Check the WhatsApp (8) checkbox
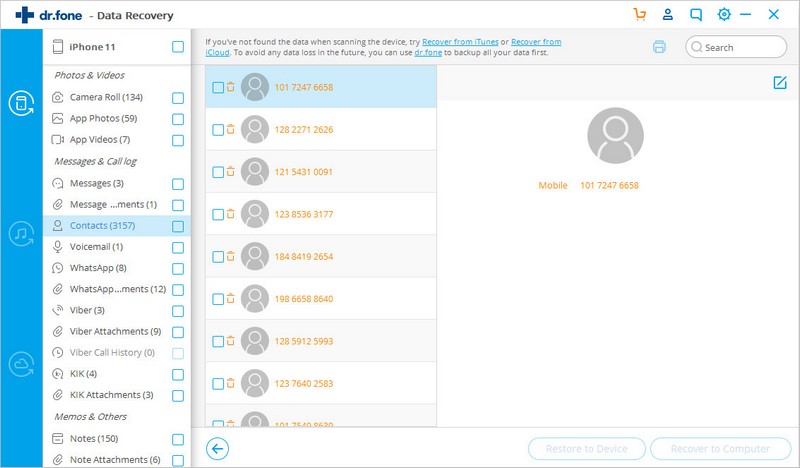The width and height of the screenshot is (800, 468). pos(178,269)
